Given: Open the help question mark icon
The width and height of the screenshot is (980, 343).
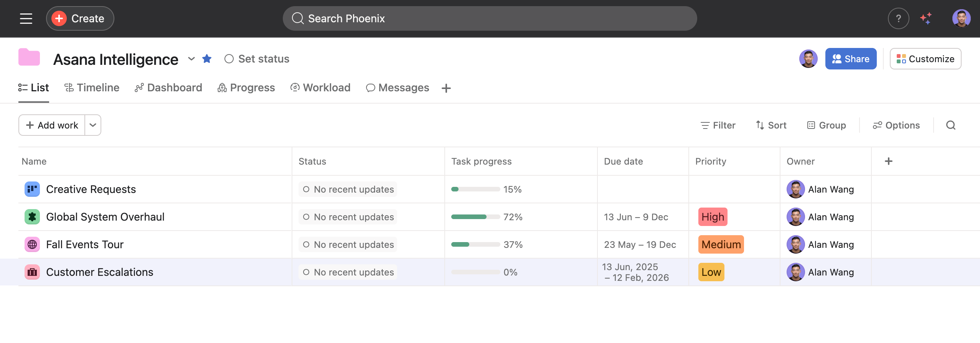Looking at the screenshot, I should coord(898,18).
